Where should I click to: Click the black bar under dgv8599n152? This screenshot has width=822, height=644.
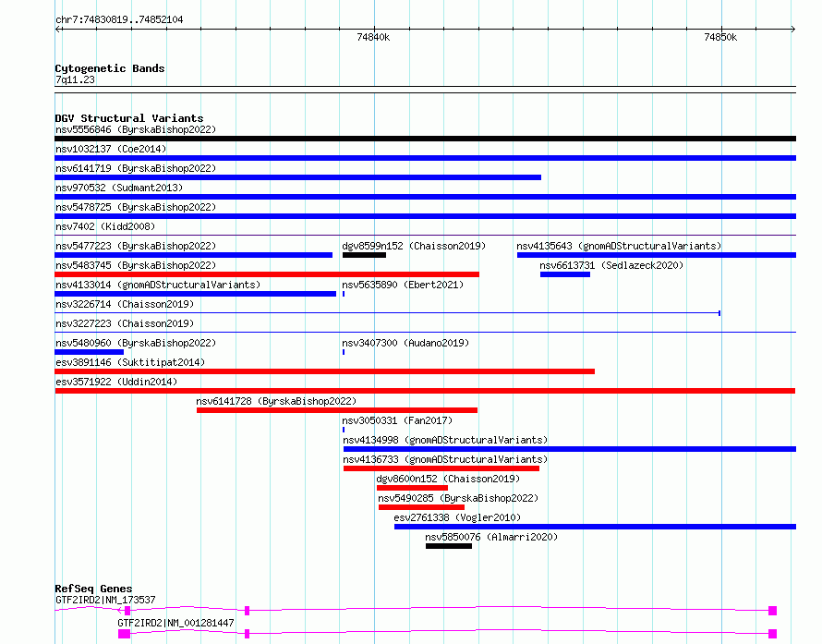(x=364, y=255)
